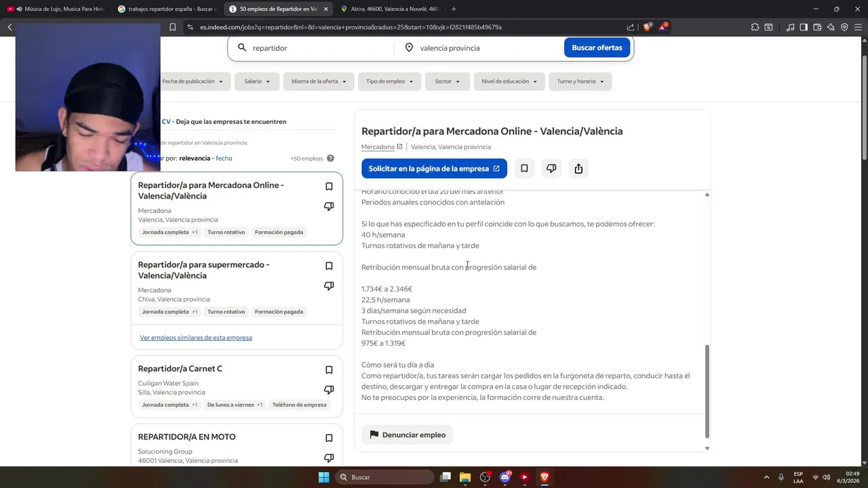This screenshot has height=488, width=868.
Task: Open Turno y horario filter
Action: (580, 81)
